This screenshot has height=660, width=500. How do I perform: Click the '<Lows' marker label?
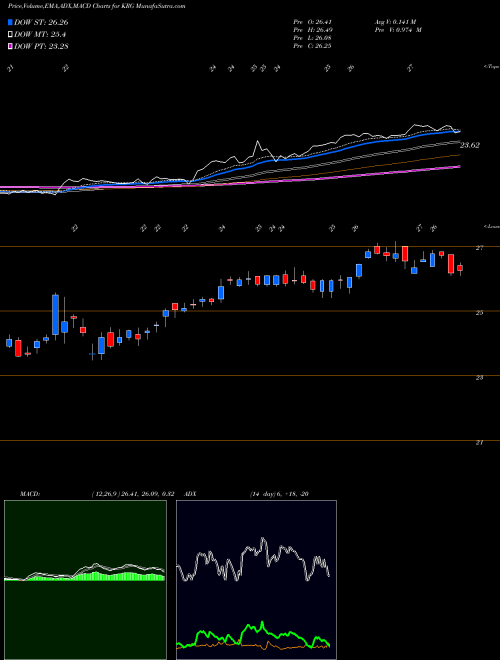(x=491, y=226)
